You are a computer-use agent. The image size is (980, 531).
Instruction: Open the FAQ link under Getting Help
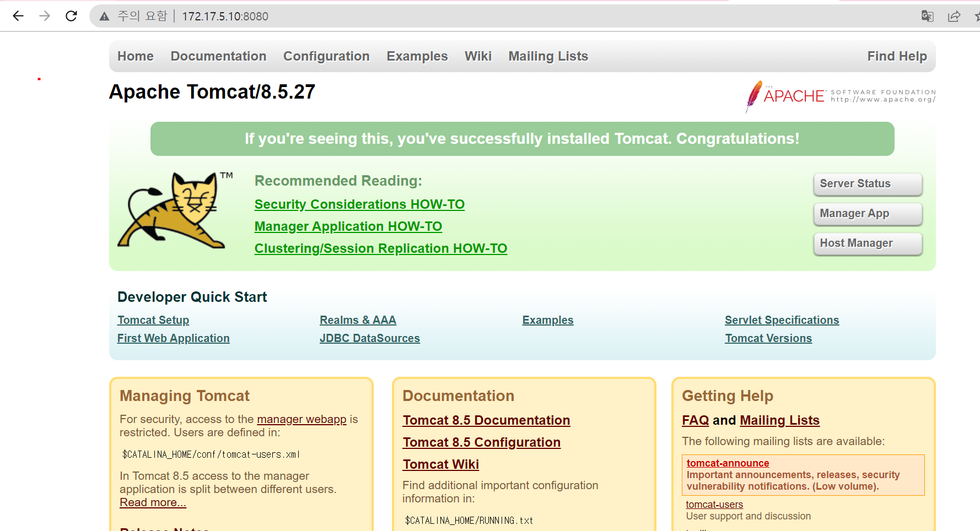click(696, 420)
